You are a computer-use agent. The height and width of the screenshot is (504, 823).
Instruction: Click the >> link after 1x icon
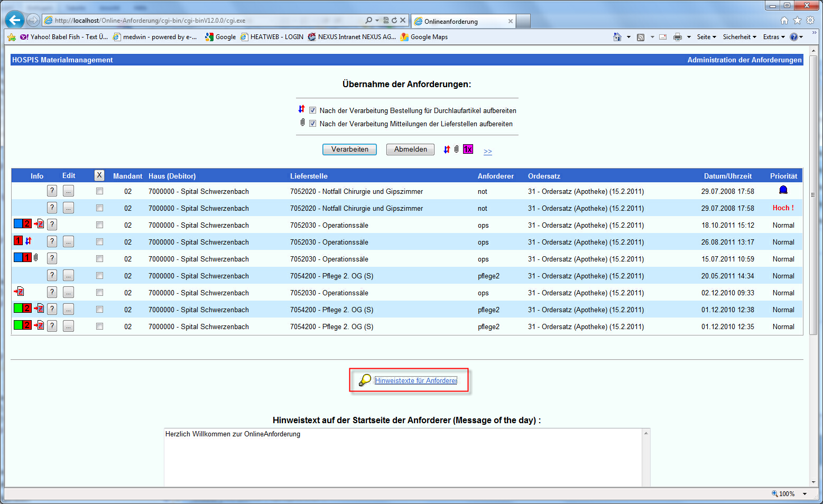pos(488,152)
